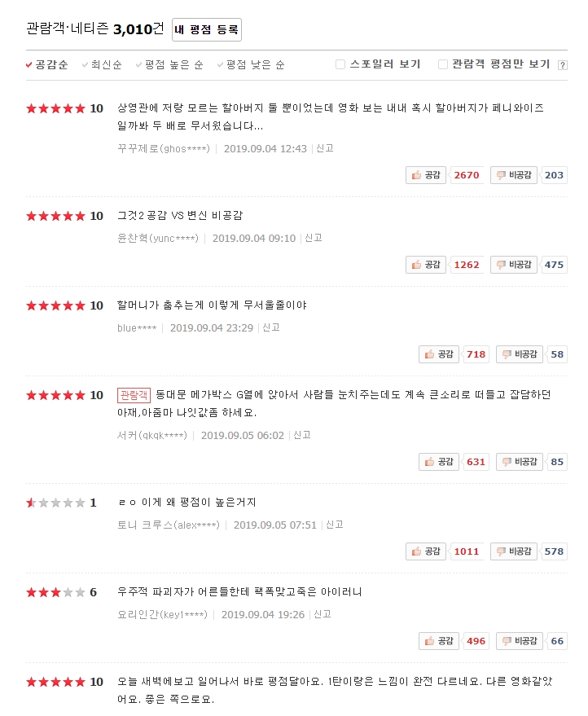The image size is (588, 716).
Task: Click 공감 thumbs-up on the qkqk**** review
Action: coord(439,462)
